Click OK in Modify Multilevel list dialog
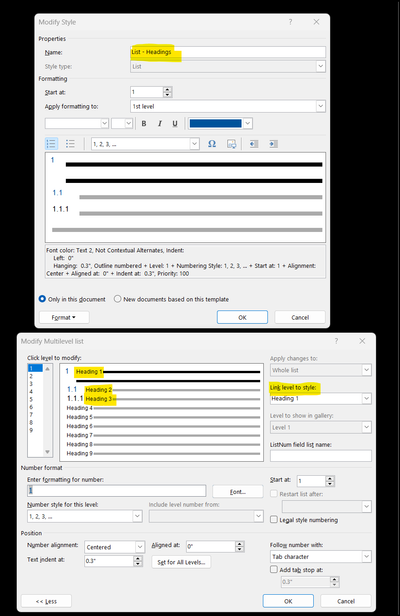The height and width of the screenshot is (616, 400). coord(288,601)
